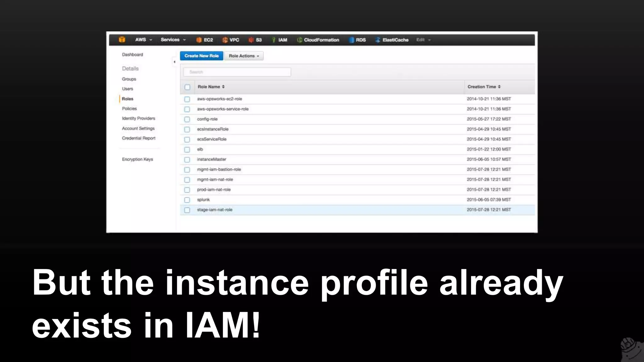Open the ecsServiceRole link
Image resolution: width=644 pixels, height=362 pixels.
[x=212, y=139]
